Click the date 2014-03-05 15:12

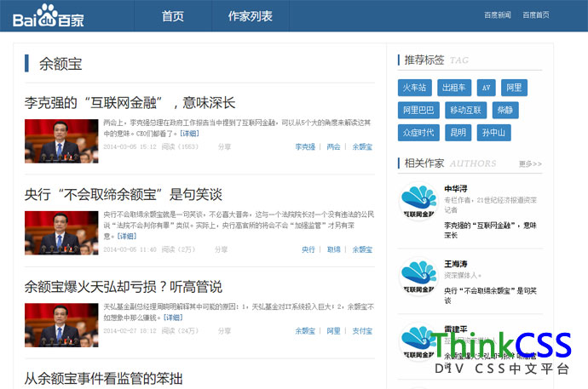130,146
